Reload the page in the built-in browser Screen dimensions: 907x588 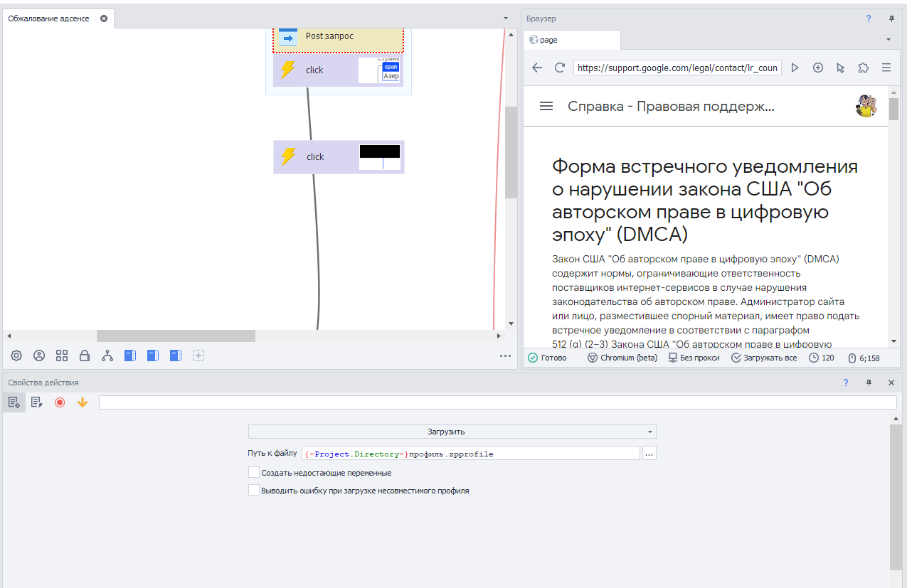pyautogui.click(x=560, y=68)
